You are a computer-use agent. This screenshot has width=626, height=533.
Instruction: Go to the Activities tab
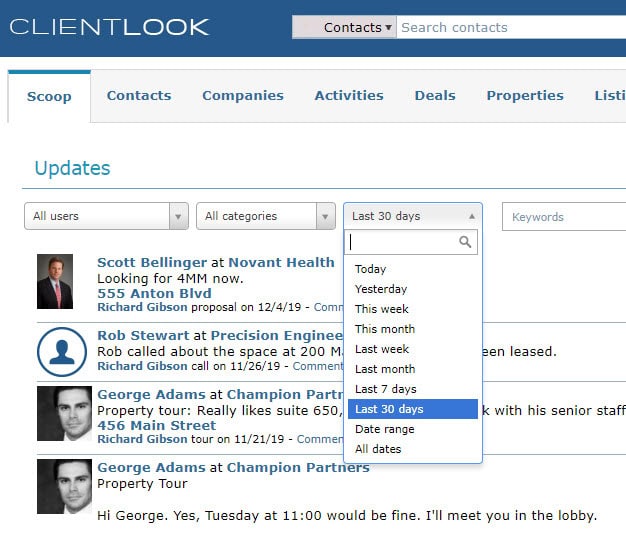(x=349, y=95)
